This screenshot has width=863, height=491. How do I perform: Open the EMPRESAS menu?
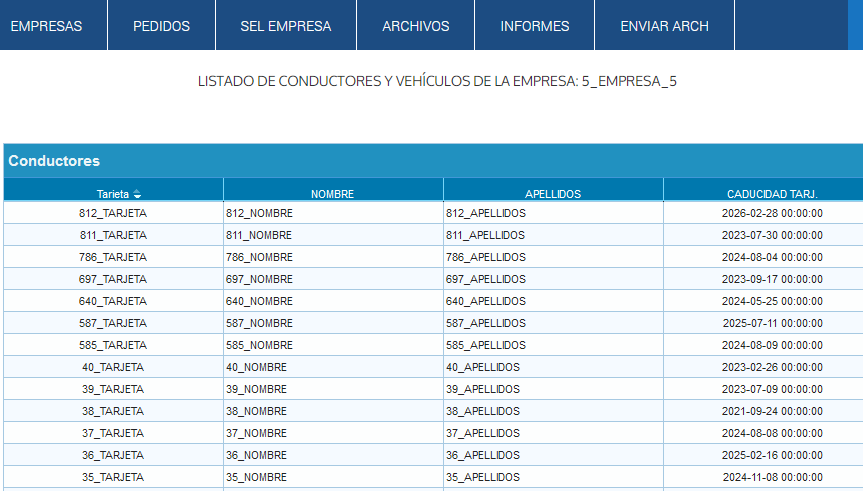[x=46, y=26]
